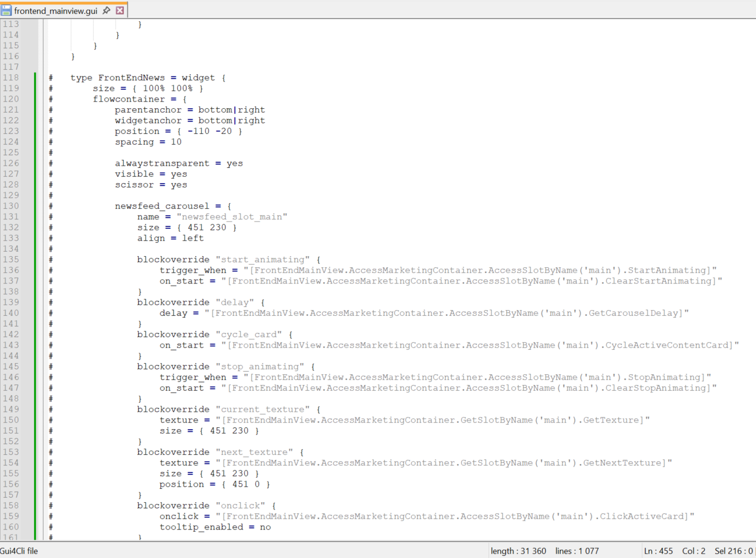Pin the frontend_mainview.gui tab

[106, 11]
